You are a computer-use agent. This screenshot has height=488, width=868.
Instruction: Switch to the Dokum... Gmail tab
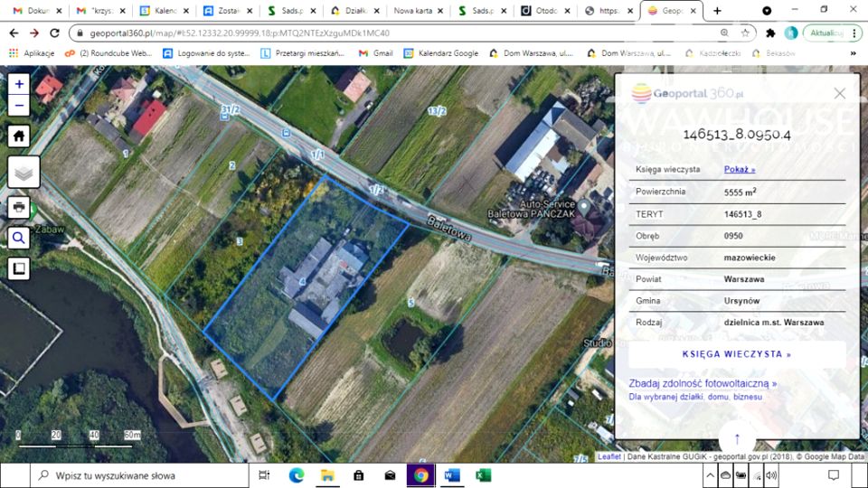37,11
